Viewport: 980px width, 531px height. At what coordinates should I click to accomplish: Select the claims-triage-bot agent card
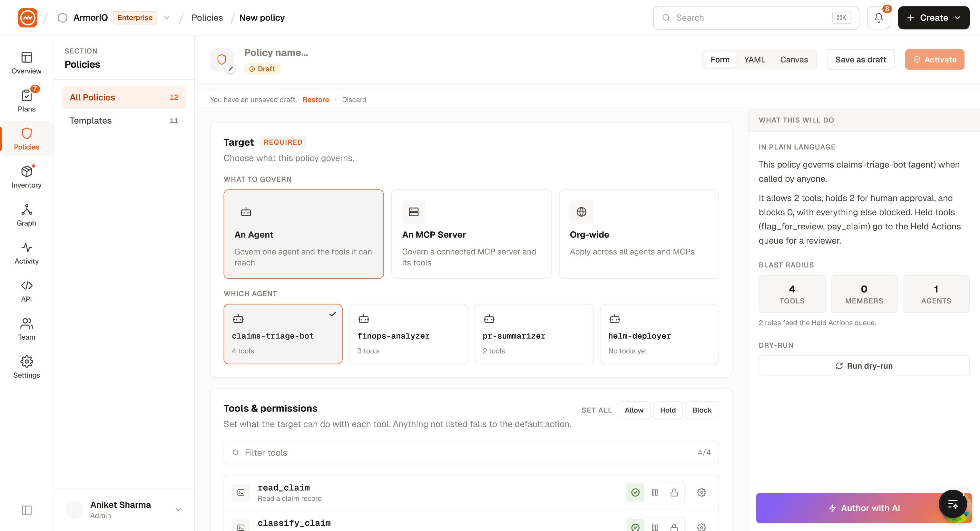pyautogui.click(x=283, y=333)
